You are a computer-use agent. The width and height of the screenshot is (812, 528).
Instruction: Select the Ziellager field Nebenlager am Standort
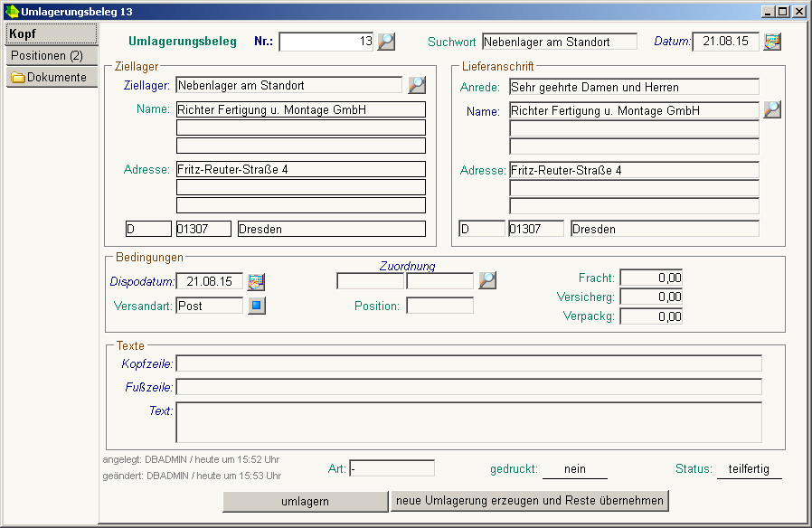(289, 85)
